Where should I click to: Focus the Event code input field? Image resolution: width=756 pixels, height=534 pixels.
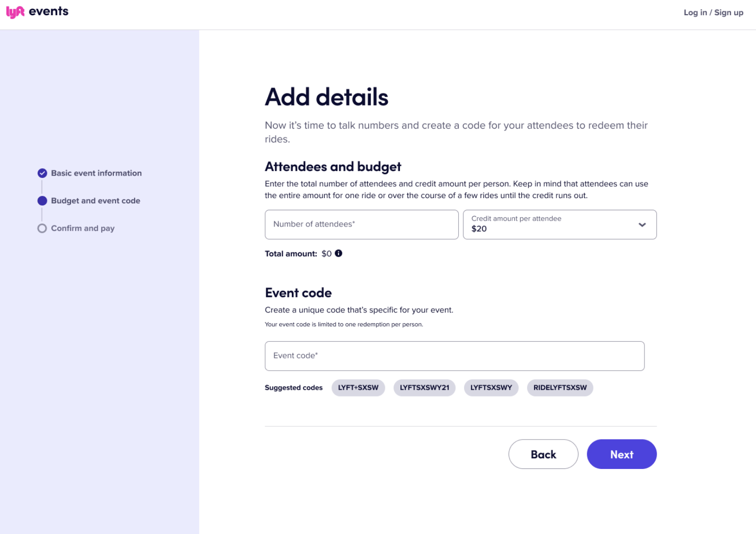[x=454, y=356]
